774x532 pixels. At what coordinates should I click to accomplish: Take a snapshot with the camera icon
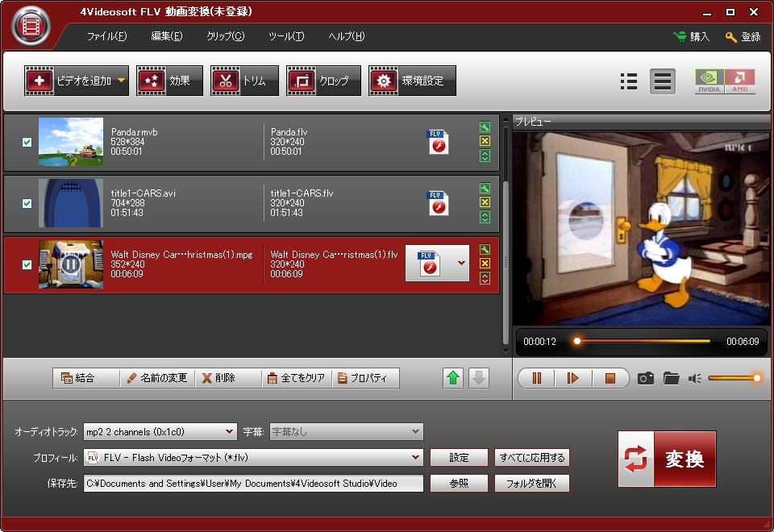click(645, 378)
